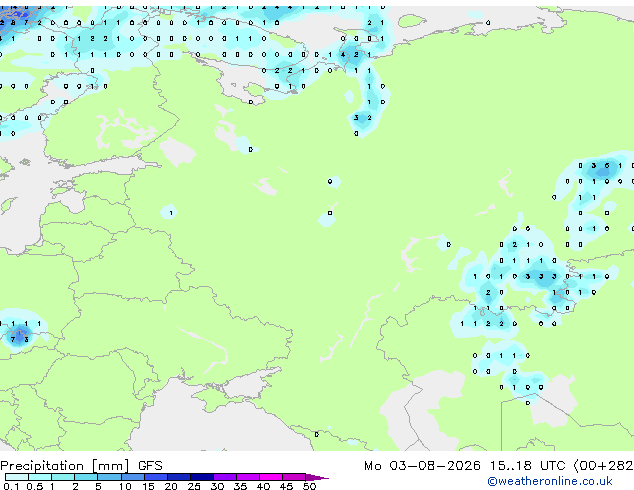Viewport: 634px width, 490px height.
Task: Click the 'Precipitation [mm] GFS' title
Action: pos(81,466)
